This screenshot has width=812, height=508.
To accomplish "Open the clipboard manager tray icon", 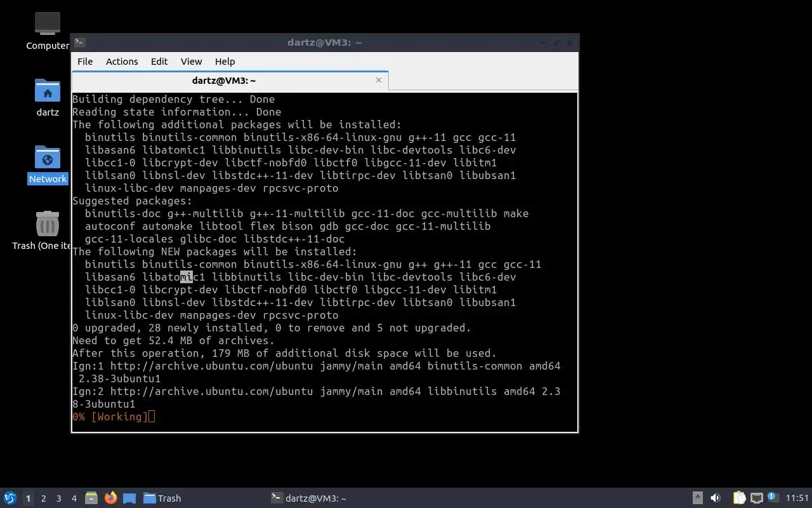I will coord(739,498).
